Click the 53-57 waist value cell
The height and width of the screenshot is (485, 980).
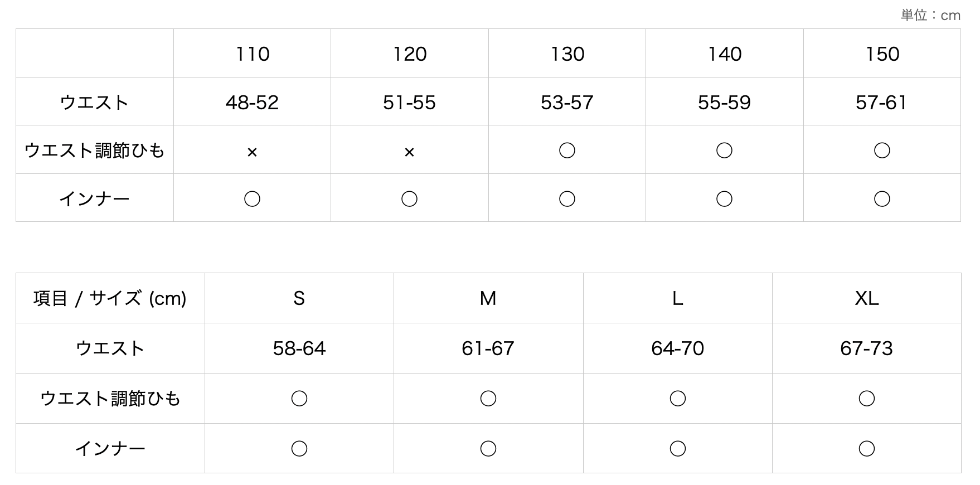click(567, 103)
